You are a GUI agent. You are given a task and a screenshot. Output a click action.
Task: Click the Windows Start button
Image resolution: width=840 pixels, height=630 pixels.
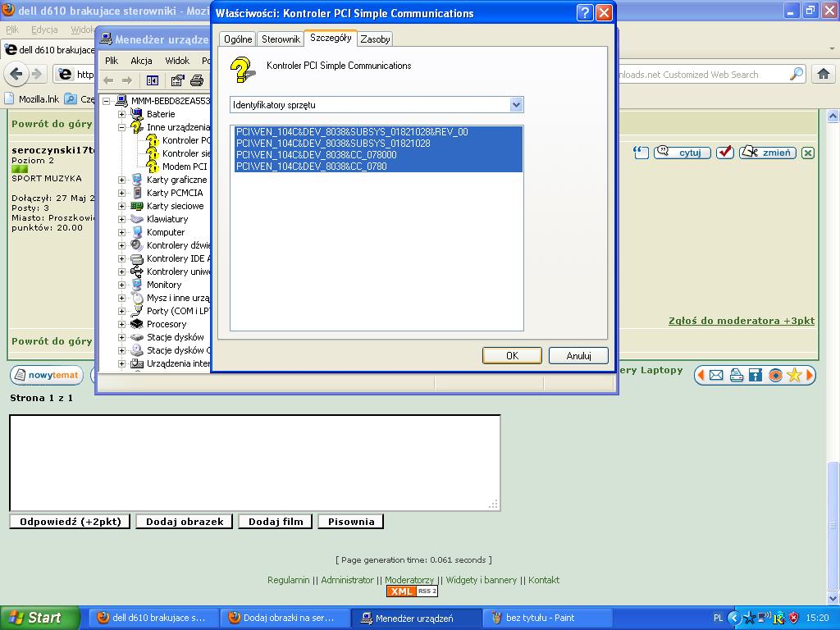(39, 618)
